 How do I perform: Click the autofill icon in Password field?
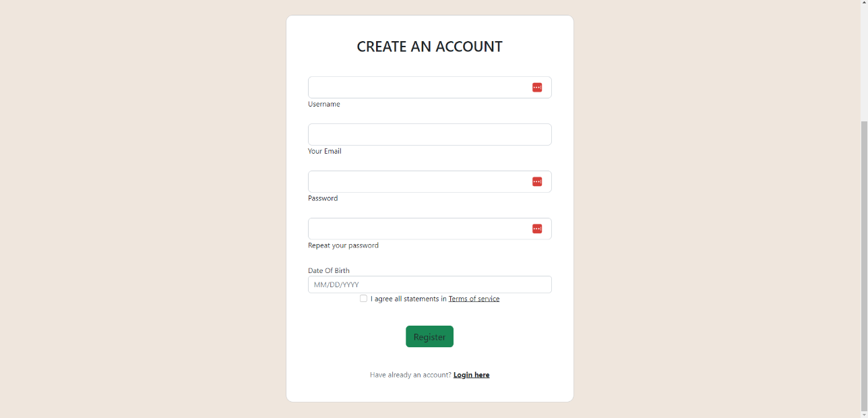point(537,181)
